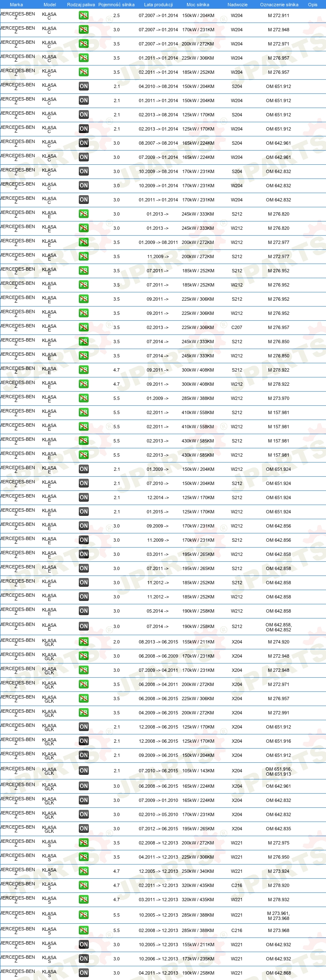The height and width of the screenshot is (980, 326).
Task: Click the PB icon in the M 273.961, M 273.968 row
Action: pos(84,915)
